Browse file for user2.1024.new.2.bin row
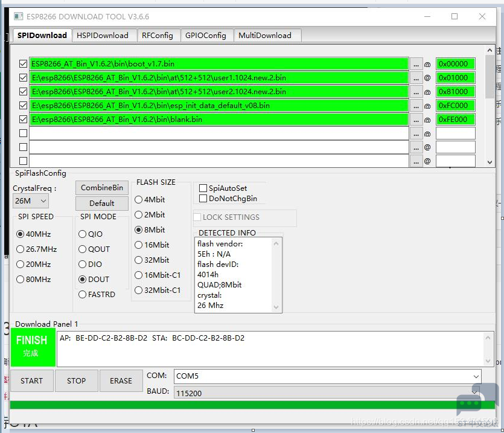Image resolution: width=504 pixels, height=433 pixels. [416, 92]
